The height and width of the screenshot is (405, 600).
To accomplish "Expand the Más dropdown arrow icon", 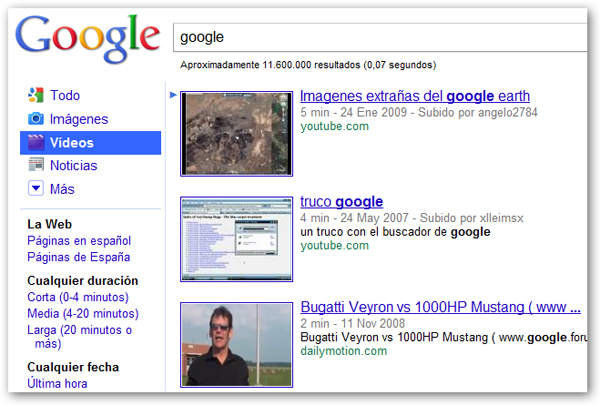I will [36, 188].
